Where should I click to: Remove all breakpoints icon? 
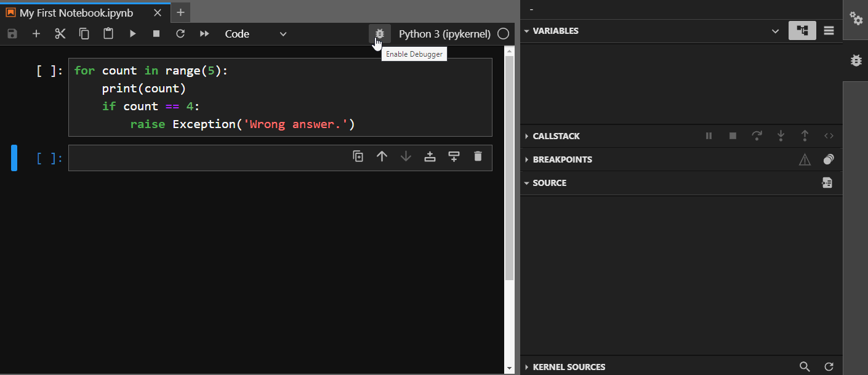[x=829, y=159]
